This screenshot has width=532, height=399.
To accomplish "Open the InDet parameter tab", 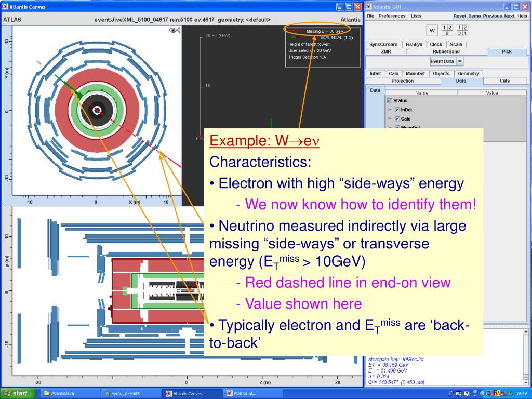I will coord(375,74).
